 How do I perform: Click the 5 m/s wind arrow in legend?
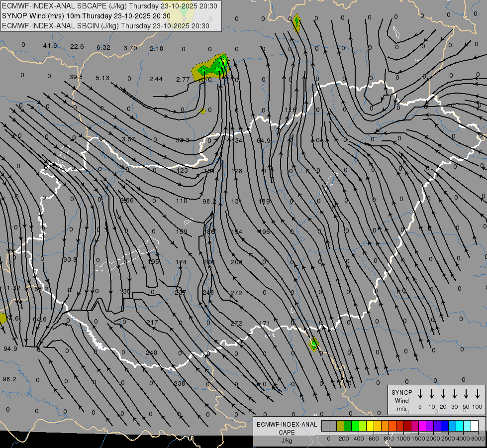point(420,394)
